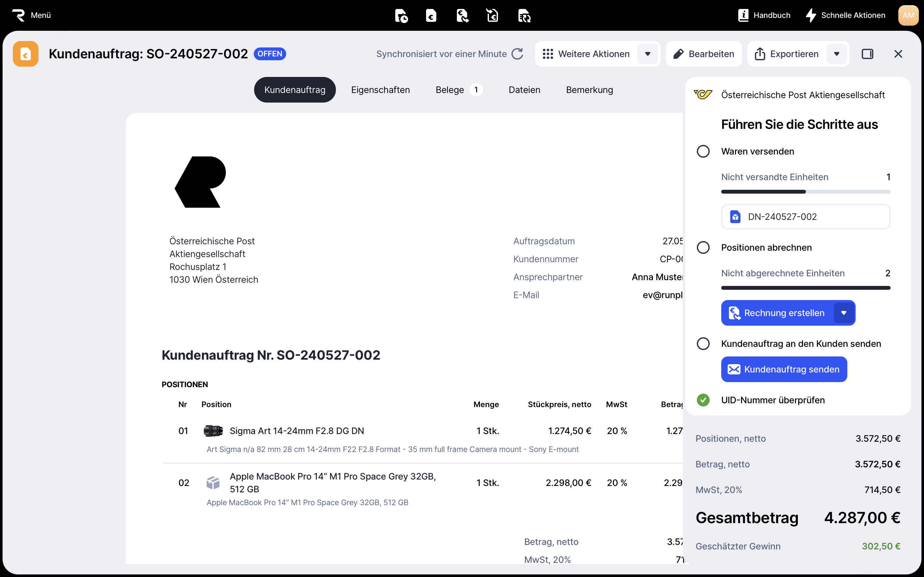Mark Waren versenden step as done
The height and width of the screenshot is (577, 924).
[x=703, y=152]
